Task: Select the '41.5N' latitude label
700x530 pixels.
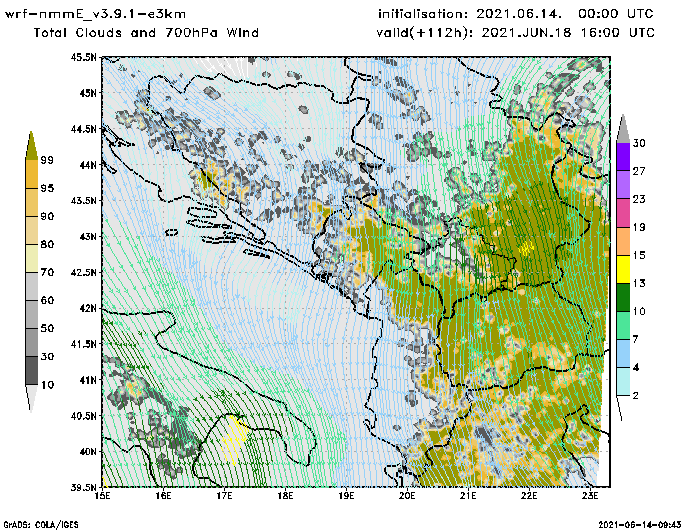Action: [x=83, y=344]
